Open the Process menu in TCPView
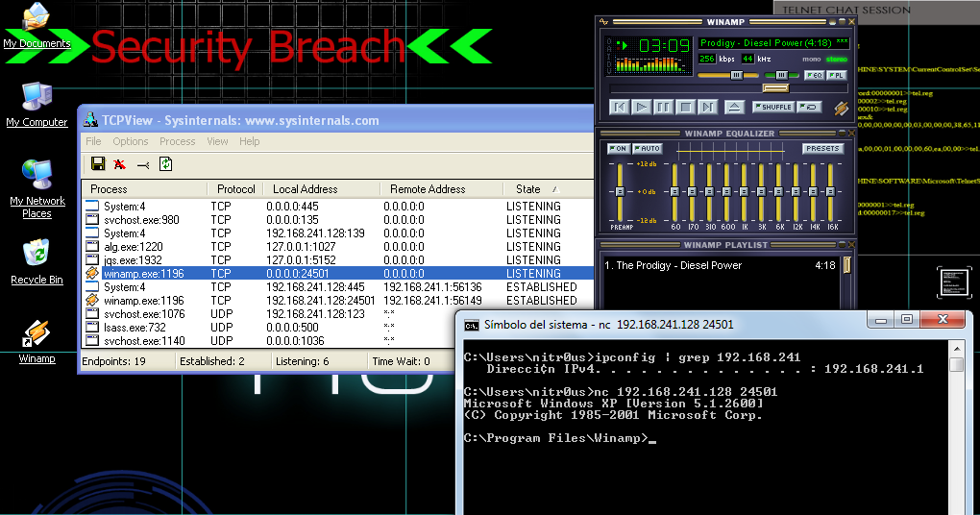Image resolution: width=980 pixels, height=515 pixels. point(178,141)
